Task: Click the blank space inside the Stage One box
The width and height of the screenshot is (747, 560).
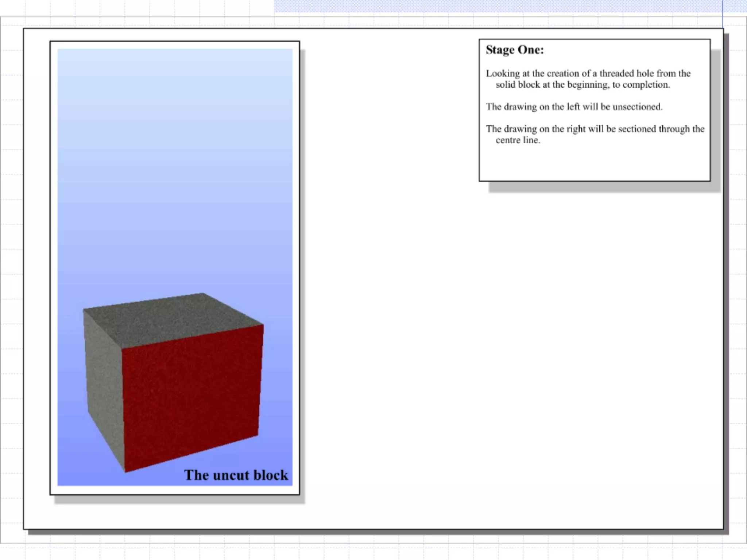Action: (x=595, y=164)
